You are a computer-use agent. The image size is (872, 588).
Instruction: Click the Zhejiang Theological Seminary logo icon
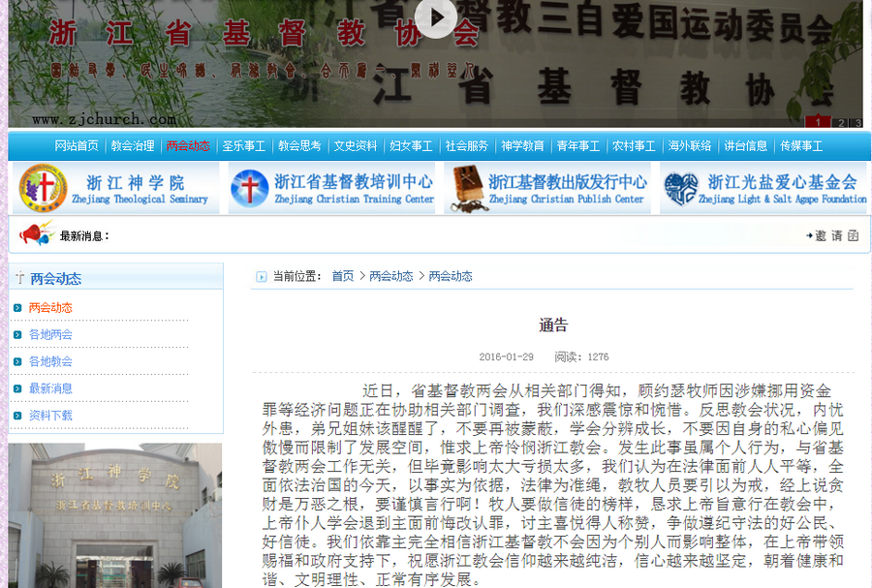pyautogui.click(x=44, y=188)
